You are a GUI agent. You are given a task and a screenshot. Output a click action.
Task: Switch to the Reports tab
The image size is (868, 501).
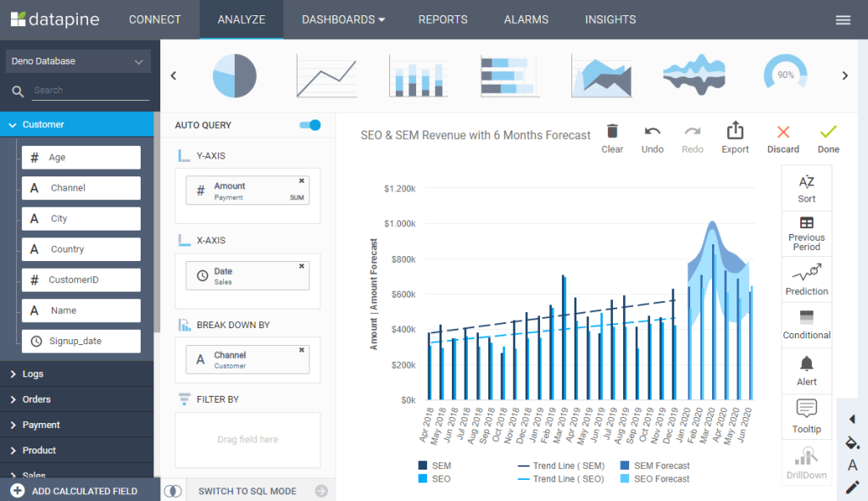tap(442, 19)
